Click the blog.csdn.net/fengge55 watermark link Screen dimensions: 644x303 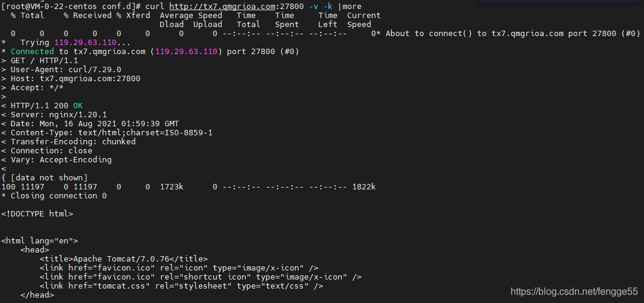point(574,292)
